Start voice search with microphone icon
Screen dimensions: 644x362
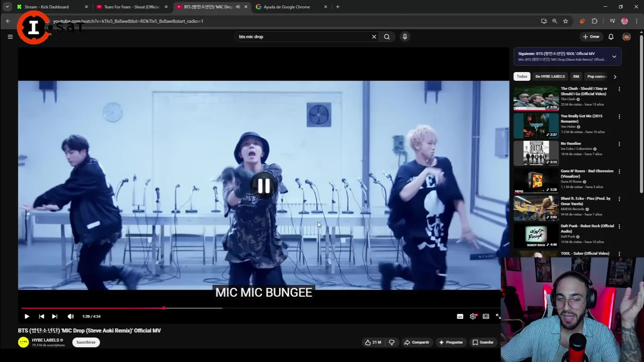click(405, 37)
